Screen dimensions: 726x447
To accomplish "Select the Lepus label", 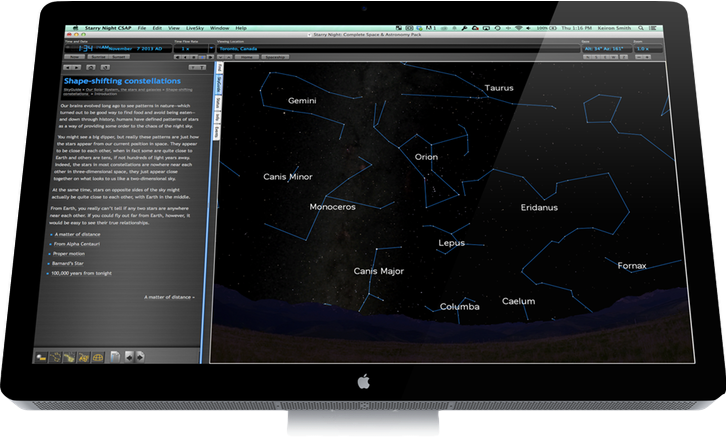I will [x=451, y=243].
